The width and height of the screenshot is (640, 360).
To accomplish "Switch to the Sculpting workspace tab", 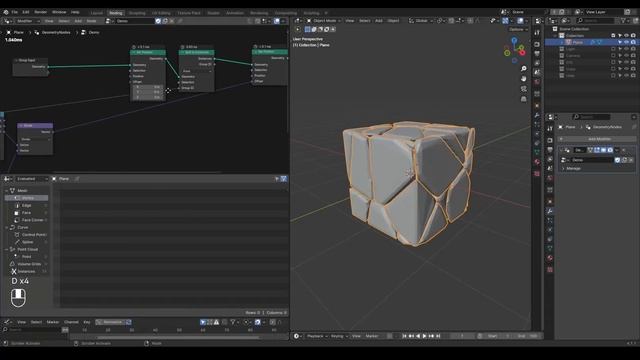I will coord(137,13).
